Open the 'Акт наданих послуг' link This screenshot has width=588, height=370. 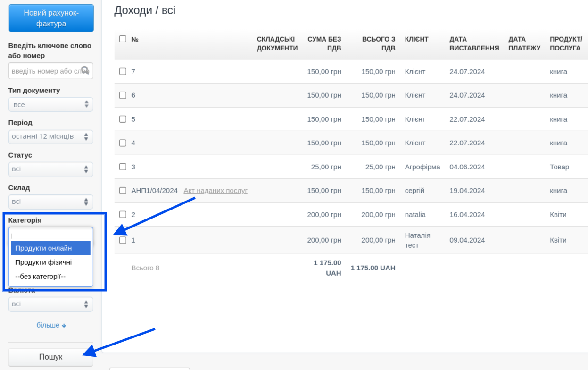click(x=215, y=191)
